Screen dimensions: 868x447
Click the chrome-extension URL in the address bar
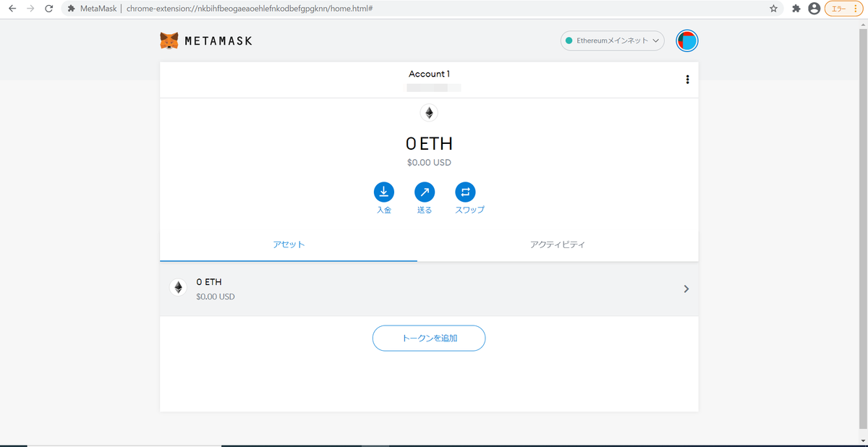[x=250, y=9]
